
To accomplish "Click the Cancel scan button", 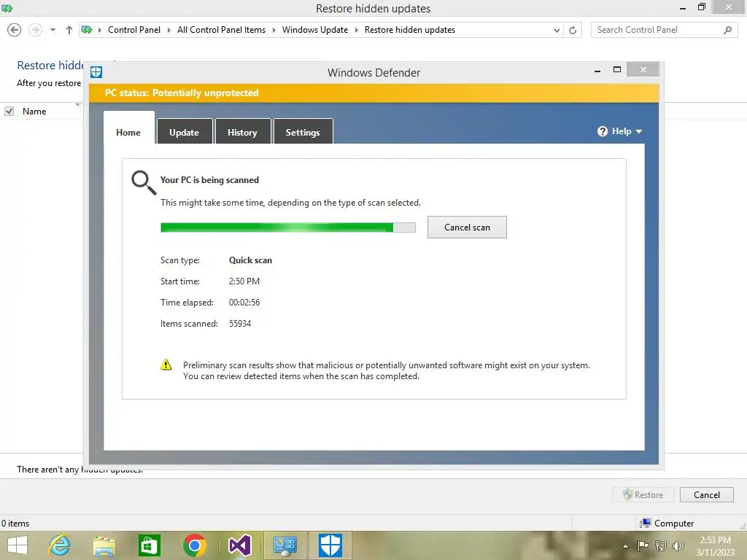I will point(467,227).
